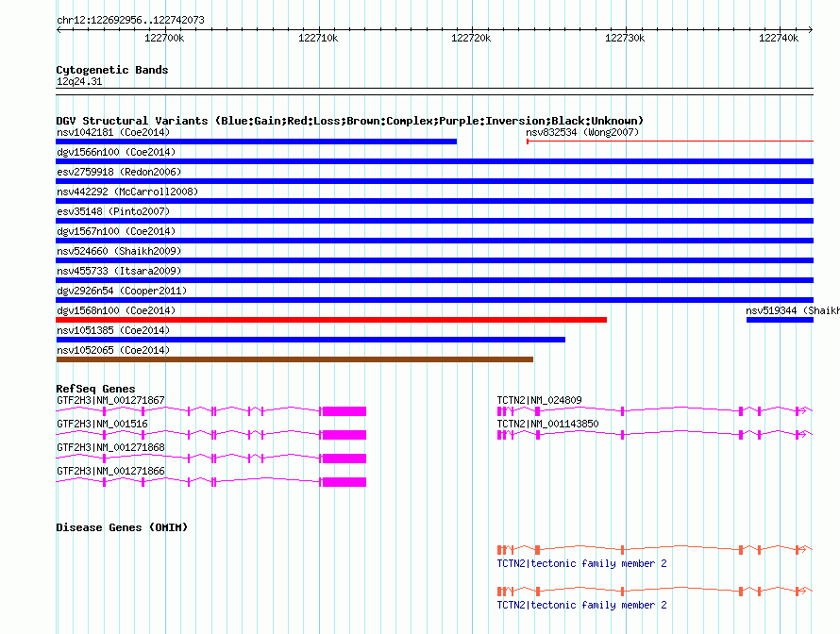
Task: Open the TCTN2|NM_024809 transcript label
Action: 539,400
